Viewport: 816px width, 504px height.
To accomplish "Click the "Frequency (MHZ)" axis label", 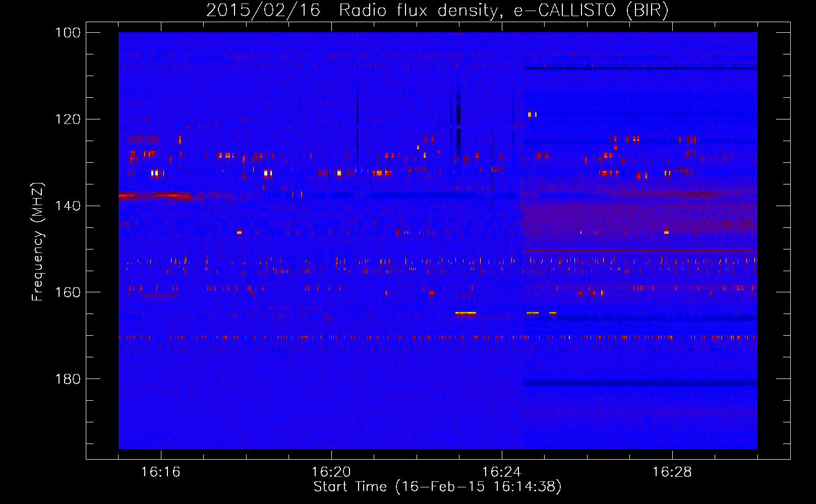I will pyautogui.click(x=38, y=241).
